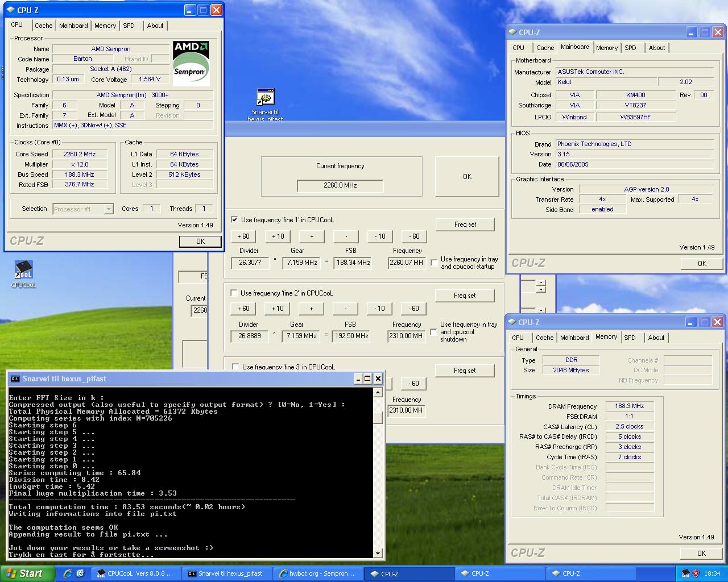Click the Core Speed value 2260.2 MHz
Image resolution: width=728 pixels, height=582 pixels.
pos(79,154)
